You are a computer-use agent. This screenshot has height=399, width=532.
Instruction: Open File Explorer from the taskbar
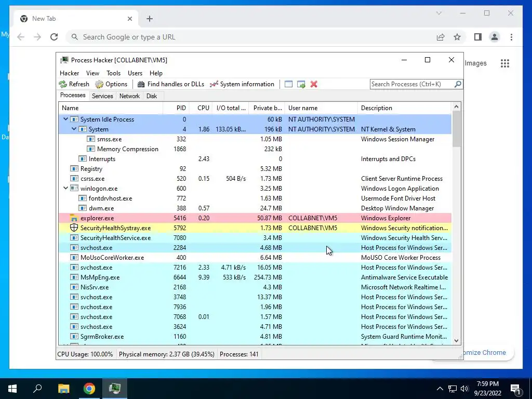tap(63, 389)
